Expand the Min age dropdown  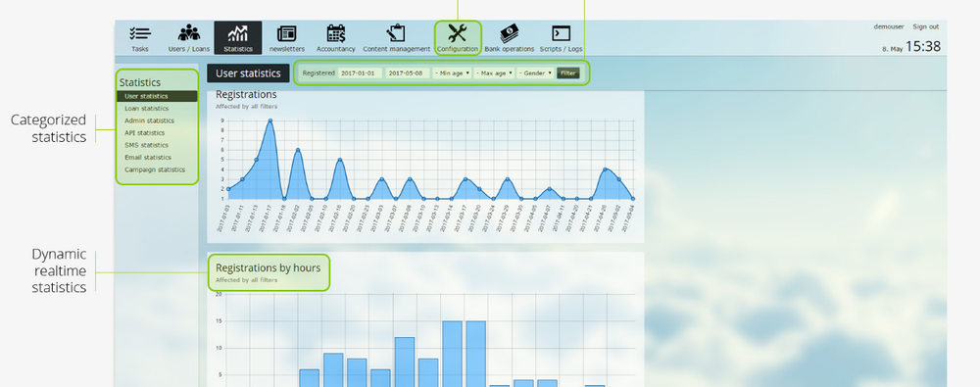[x=453, y=73]
